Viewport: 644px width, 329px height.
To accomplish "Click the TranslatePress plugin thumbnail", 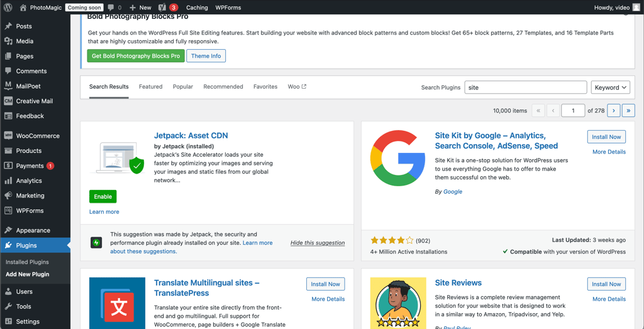I will click(x=117, y=303).
